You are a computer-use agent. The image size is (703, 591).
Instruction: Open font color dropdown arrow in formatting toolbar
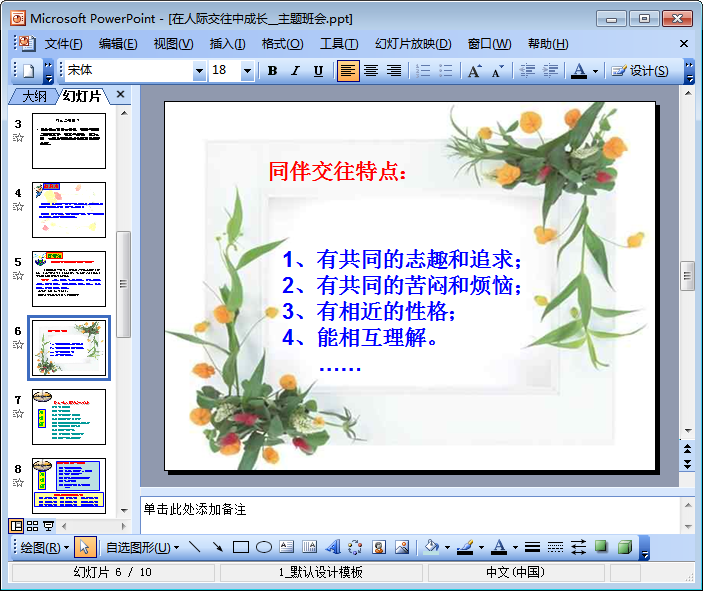pyautogui.click(x=595, y=71)
